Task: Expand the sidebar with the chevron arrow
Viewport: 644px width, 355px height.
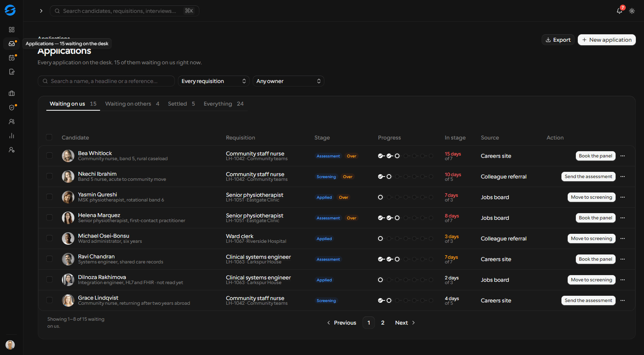Action: [41, 11]
